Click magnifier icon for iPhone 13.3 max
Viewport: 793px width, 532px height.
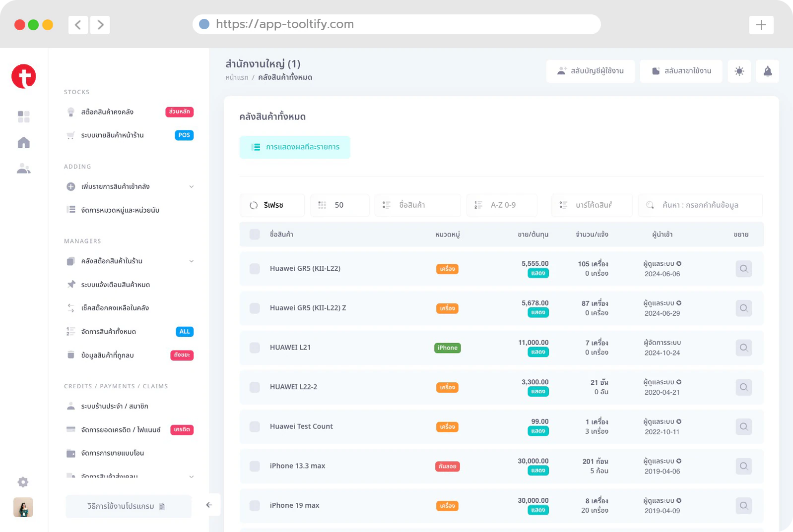[x=744, y=466]
